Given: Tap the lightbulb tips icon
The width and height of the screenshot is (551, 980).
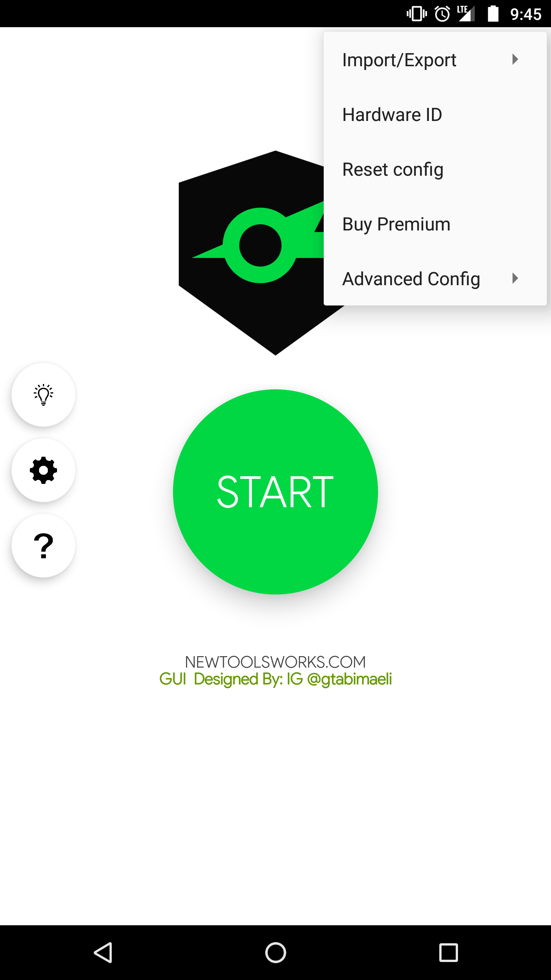Looking at the screenshot, I should [x=43, y=394].
